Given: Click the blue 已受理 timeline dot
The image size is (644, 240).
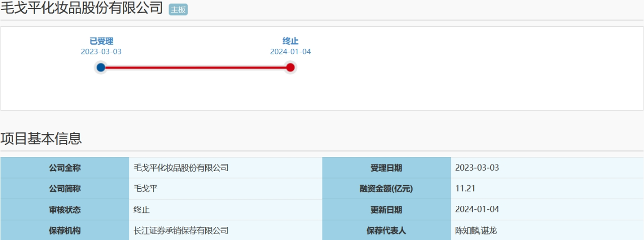Looking at the screenshot, I should click(x=101, y=67).
